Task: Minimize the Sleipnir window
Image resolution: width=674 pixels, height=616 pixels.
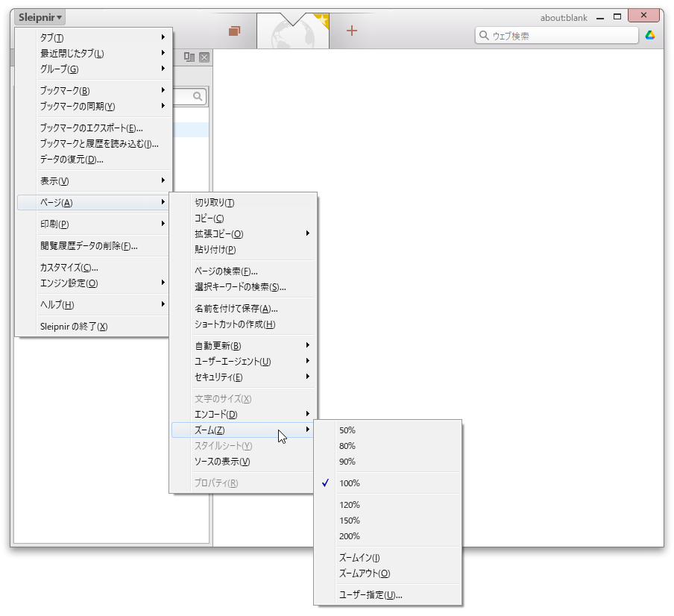Action: (x=600, y=18)
